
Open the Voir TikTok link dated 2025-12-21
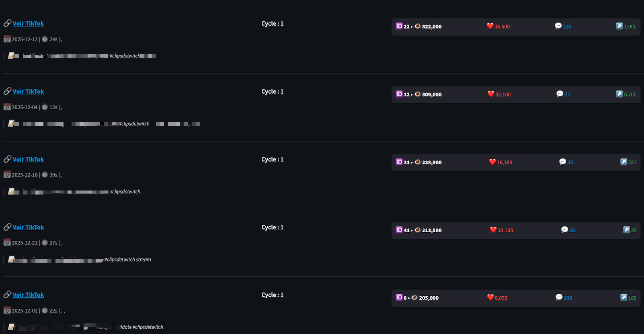[x=28, y=227]
